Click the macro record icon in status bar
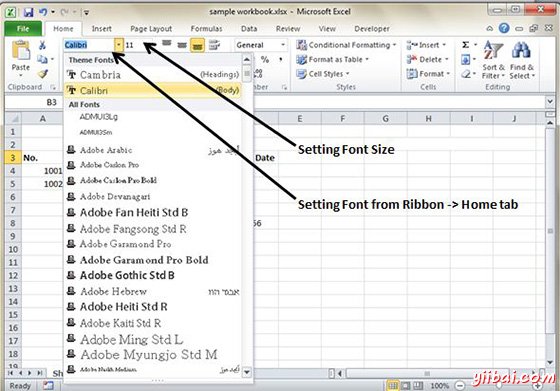The image size is (560, 391). pos(48,386)
